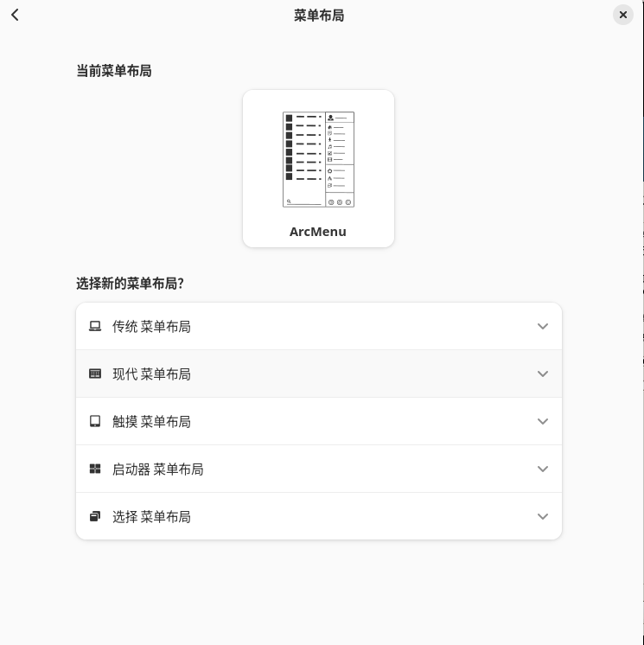
Task: Expand 启动器 菜单布局 chevron
Action: click(x=543, y=469)
